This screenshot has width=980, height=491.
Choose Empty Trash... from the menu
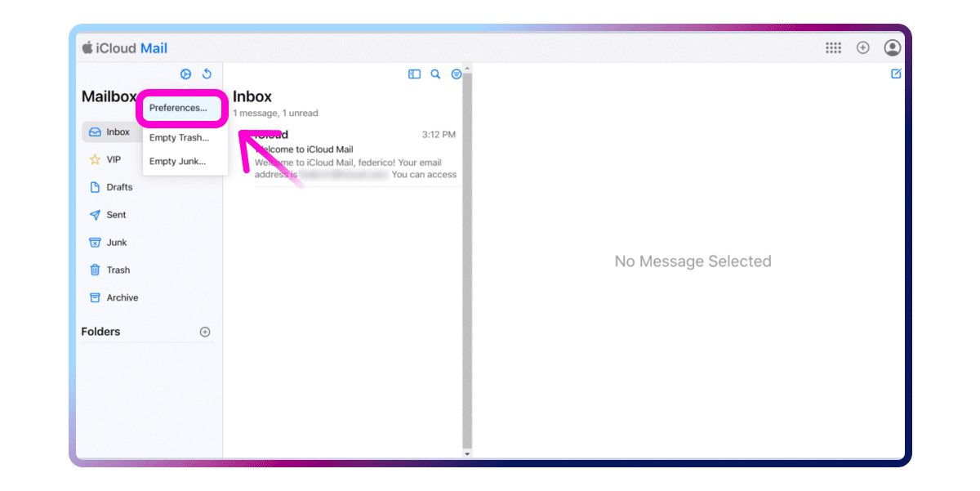point(179,137)
